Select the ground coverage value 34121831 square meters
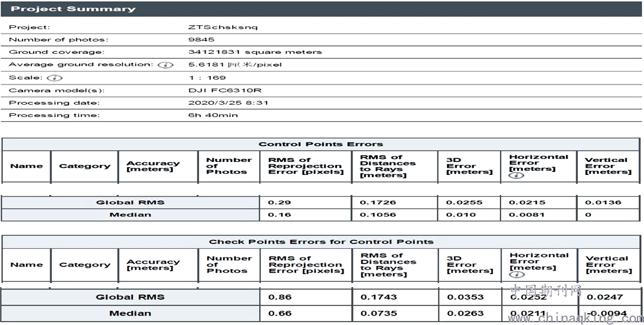Image resolution: width=644 pixels, height=325 pixels. point(255,52)
